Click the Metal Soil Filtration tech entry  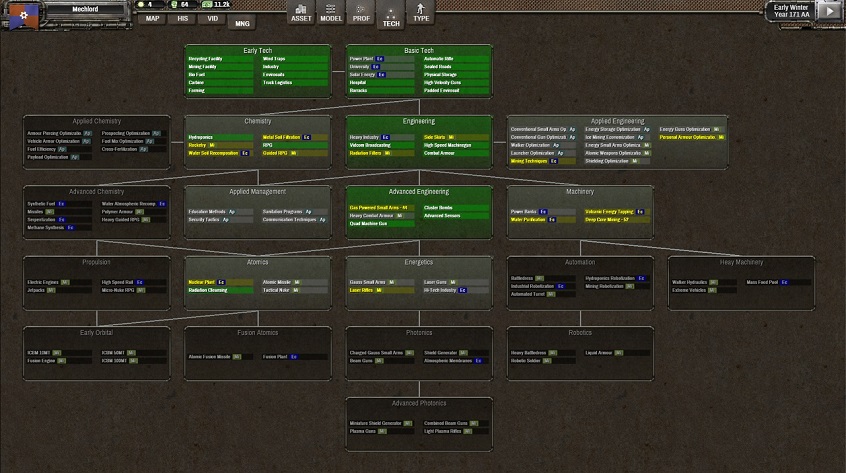click(x=295, y=138)
